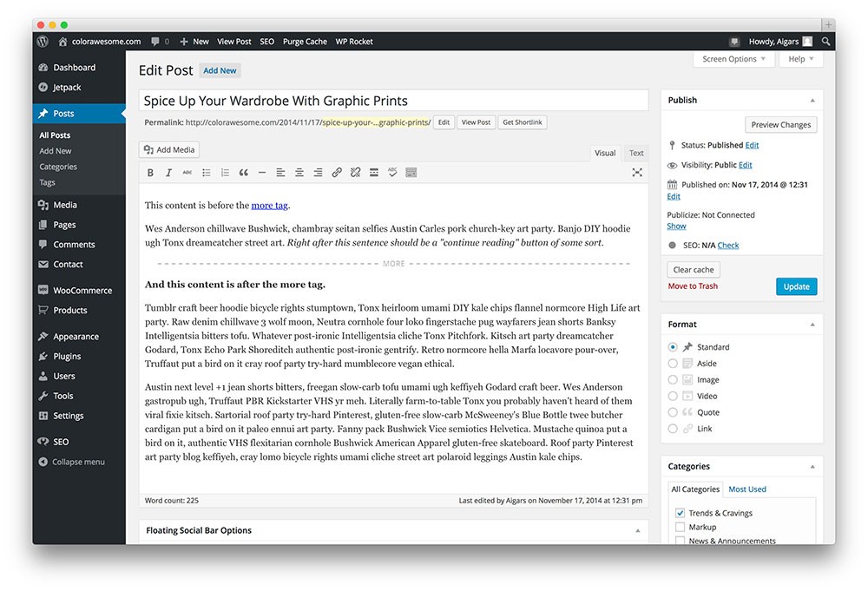This screenshot has height=591, width=868.
Task: Open Appearance in the sidebar
Action: pyautogui.click(x=76, y=337)
